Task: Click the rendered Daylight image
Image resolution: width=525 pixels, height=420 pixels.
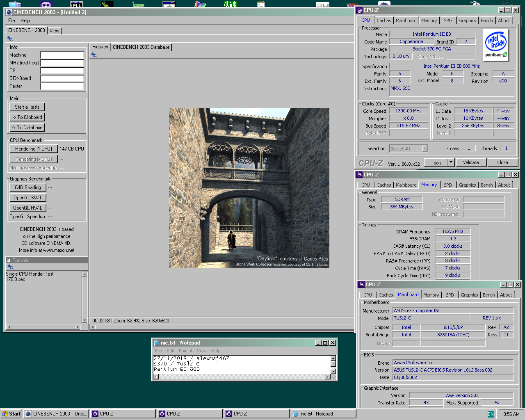Action: pos(249,188)
